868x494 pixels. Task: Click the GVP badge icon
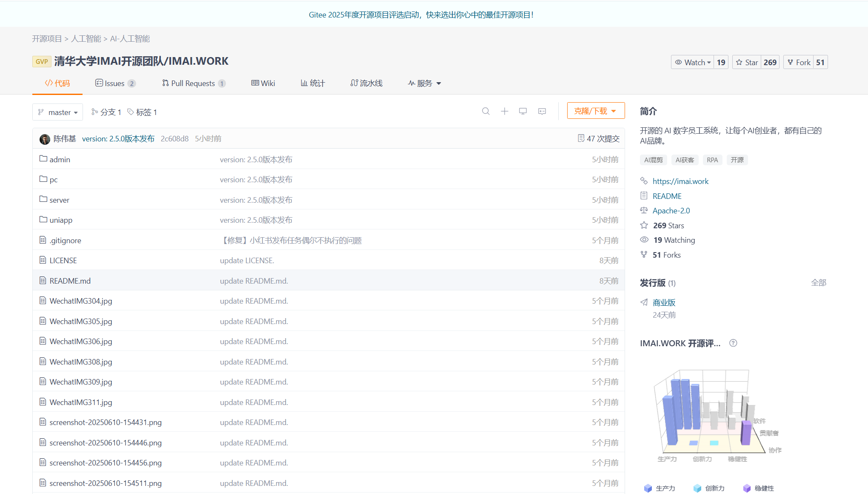click(x=42, y=61)
